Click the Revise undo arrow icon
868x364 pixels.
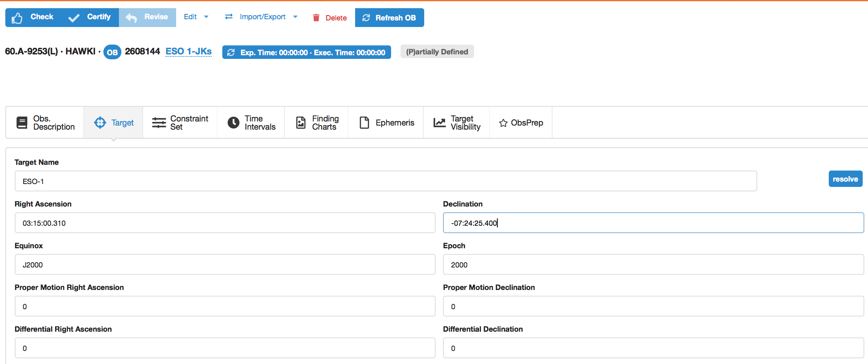[131, 18]
